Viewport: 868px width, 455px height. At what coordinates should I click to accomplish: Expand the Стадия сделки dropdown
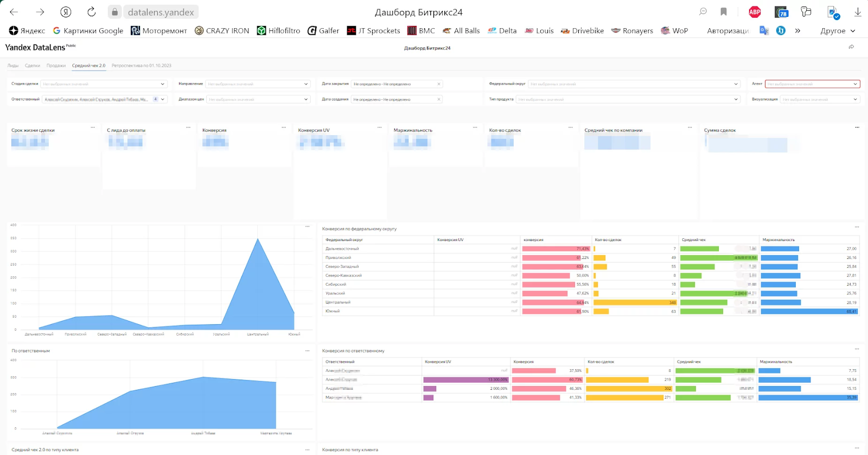click(x=104, y=84)
